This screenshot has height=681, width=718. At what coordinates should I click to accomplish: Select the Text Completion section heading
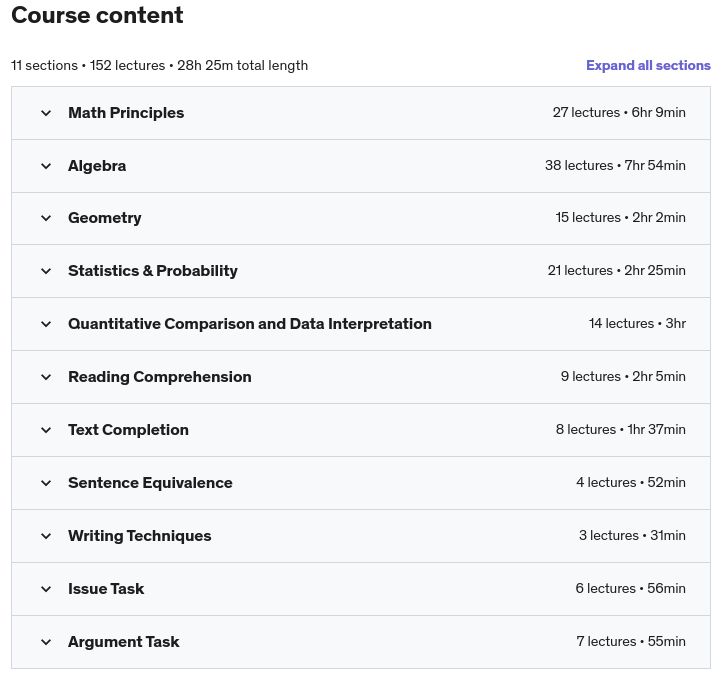pos(128,430)
